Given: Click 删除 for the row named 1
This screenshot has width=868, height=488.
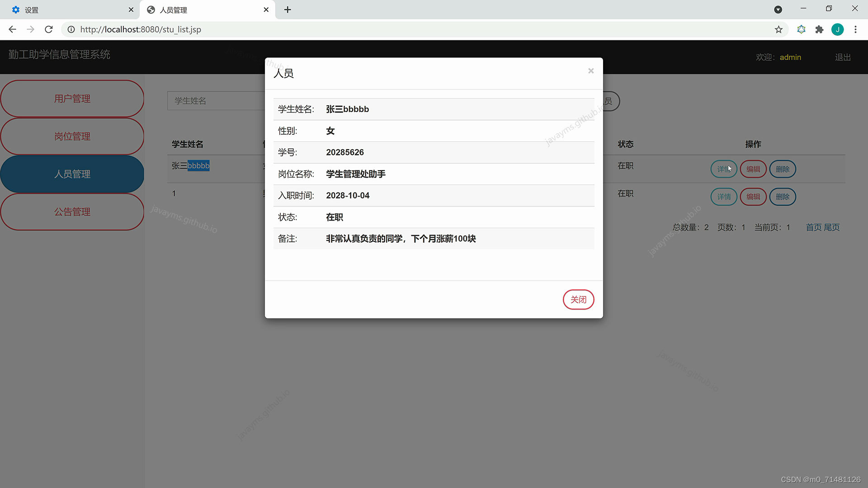Looking at the screenshot, I should (783, 197).
